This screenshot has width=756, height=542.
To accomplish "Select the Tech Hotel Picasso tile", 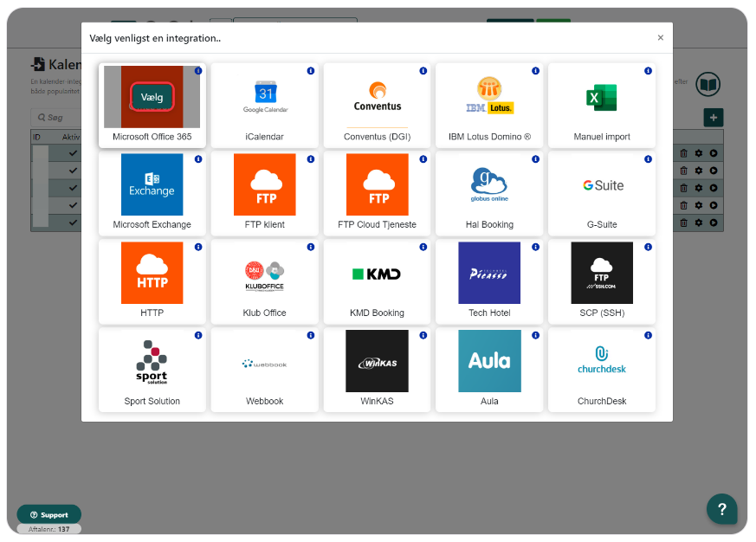I will [x=489, y=281].
